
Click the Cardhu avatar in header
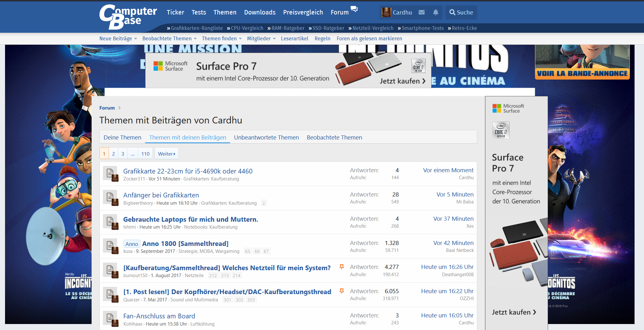tap(386, 12)
